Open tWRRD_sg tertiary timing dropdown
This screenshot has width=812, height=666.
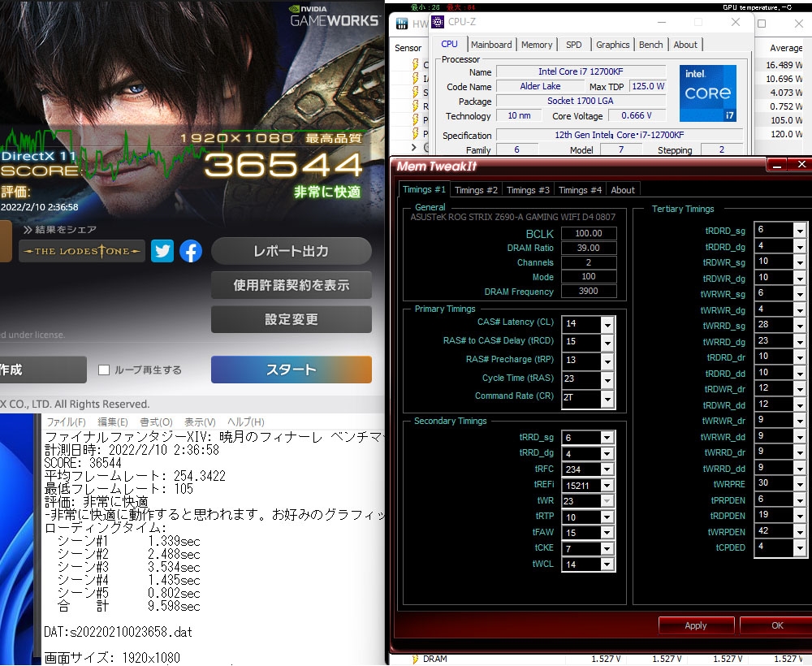(800, 325)
